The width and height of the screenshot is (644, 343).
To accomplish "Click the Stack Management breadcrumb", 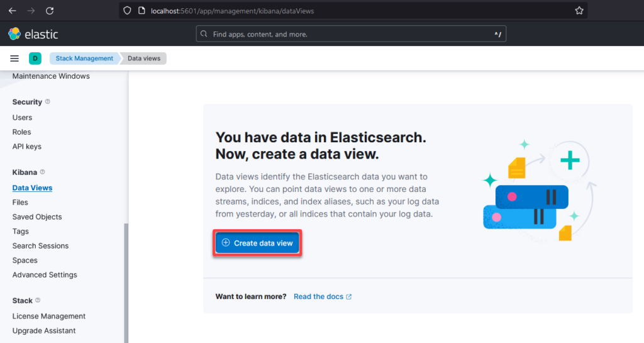I will (84, 59).
